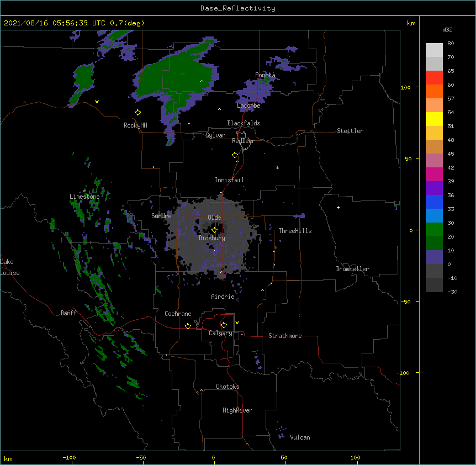Click the white asterisk above the Limestone label
476x465 pixels.
(x=84, y=191)
